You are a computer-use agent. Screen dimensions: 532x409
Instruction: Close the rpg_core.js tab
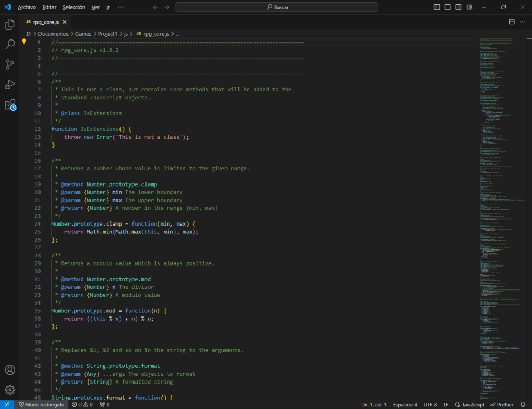[x=65, y=22]
